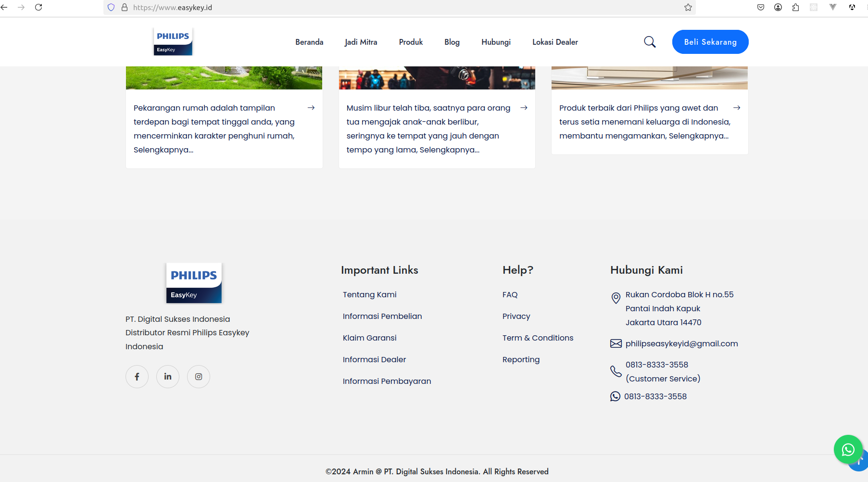The image size is (868, 482).
Task: Click the envelope email icon
Action: (616, 343)
